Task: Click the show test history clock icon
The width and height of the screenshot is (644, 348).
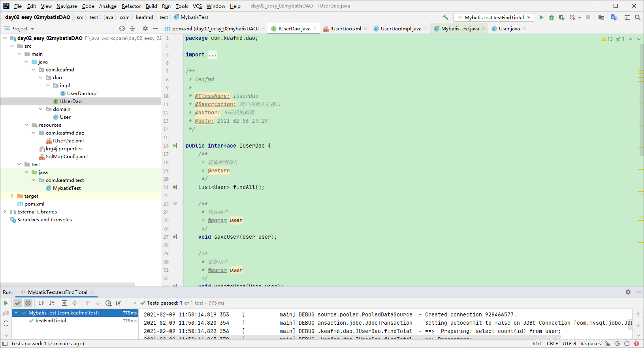Action: (x=108, y=303)
